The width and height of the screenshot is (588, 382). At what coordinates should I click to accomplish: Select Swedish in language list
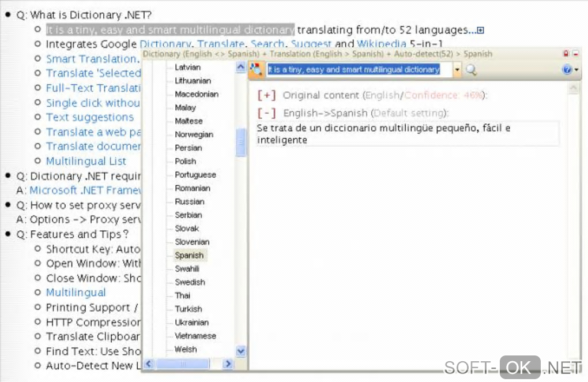(x=190, y=282)
